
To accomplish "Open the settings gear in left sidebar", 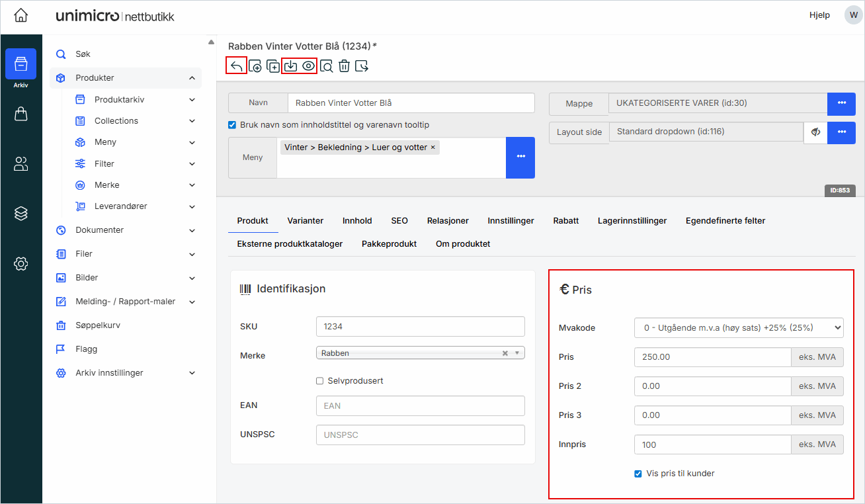I will point(21,264).
